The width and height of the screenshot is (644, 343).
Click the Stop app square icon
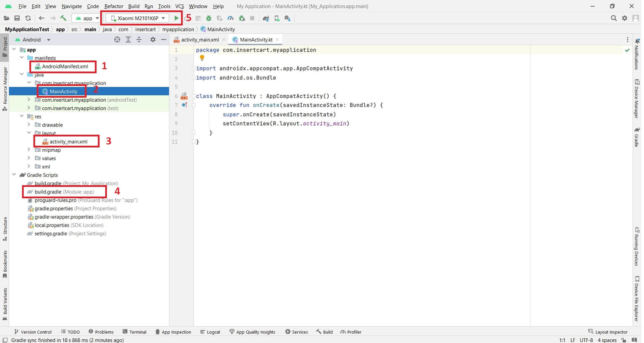click(x=252, y=18)
